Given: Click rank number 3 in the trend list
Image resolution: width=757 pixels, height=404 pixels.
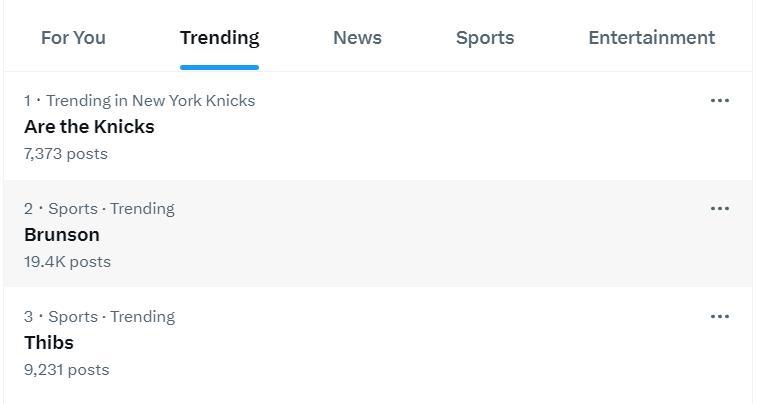Looking at the screenshot, I should click(28, 317).
